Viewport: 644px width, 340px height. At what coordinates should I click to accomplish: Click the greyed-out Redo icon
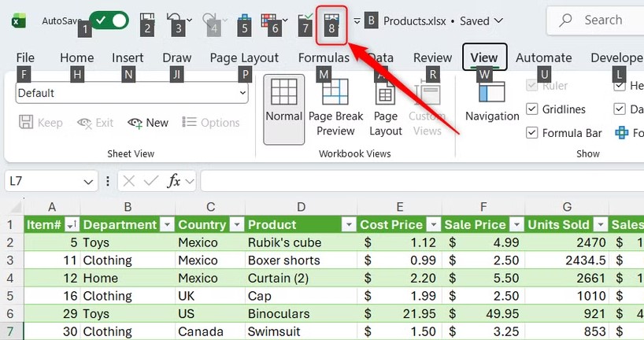point(210,21)
